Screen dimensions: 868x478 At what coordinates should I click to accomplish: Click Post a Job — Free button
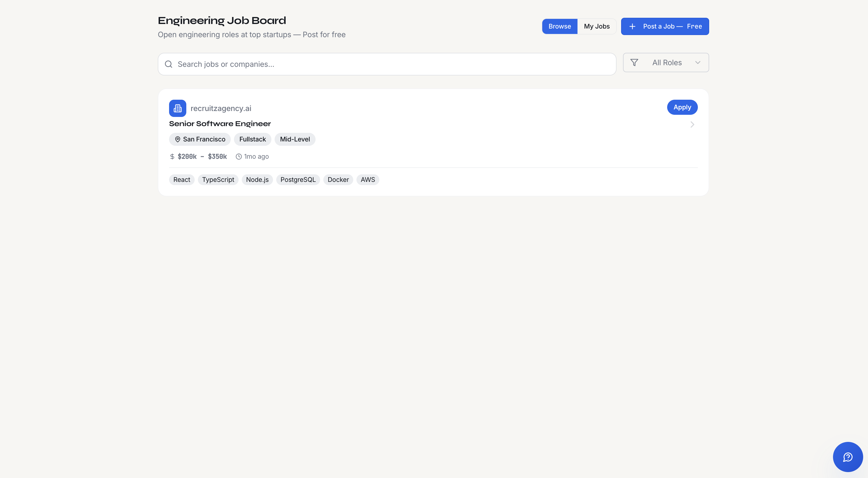point(665,26)
